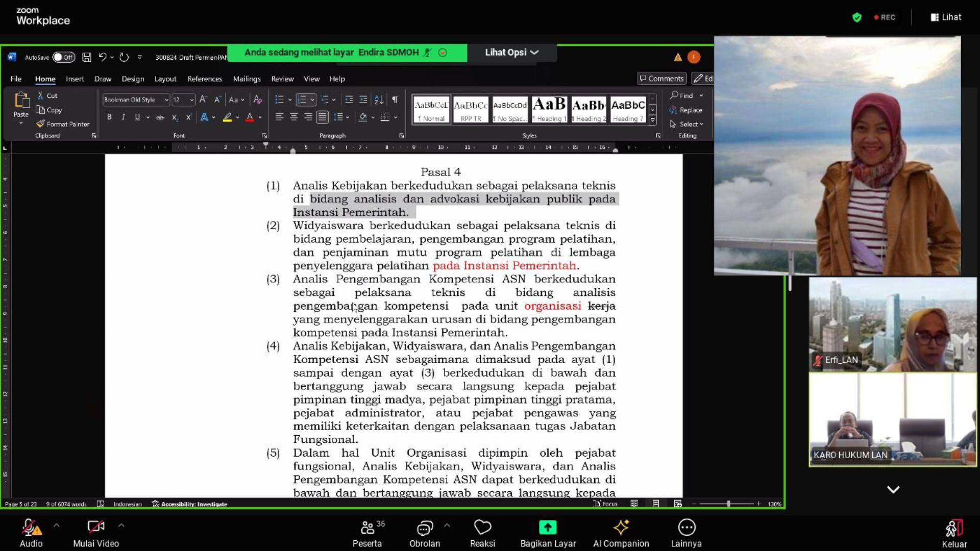Leave meeting with Keluar
Image resolution: width=980 pixels, height=551 pixels.
(x=954, y=534)
